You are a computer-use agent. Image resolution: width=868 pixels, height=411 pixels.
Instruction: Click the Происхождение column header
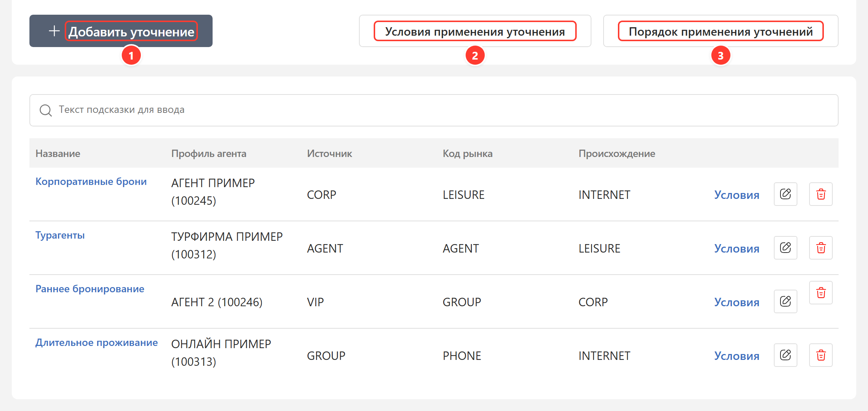pos(617,154)
